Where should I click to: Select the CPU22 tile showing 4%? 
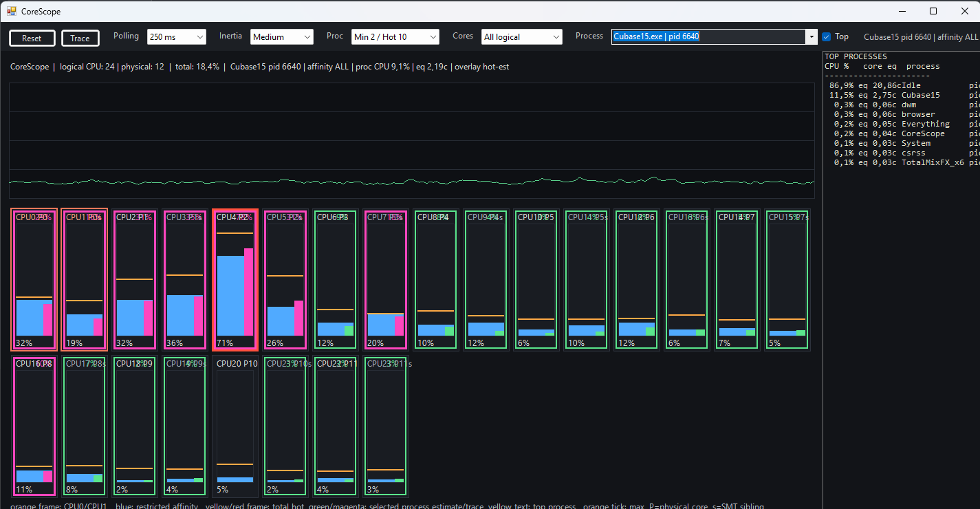coord(336,426)
